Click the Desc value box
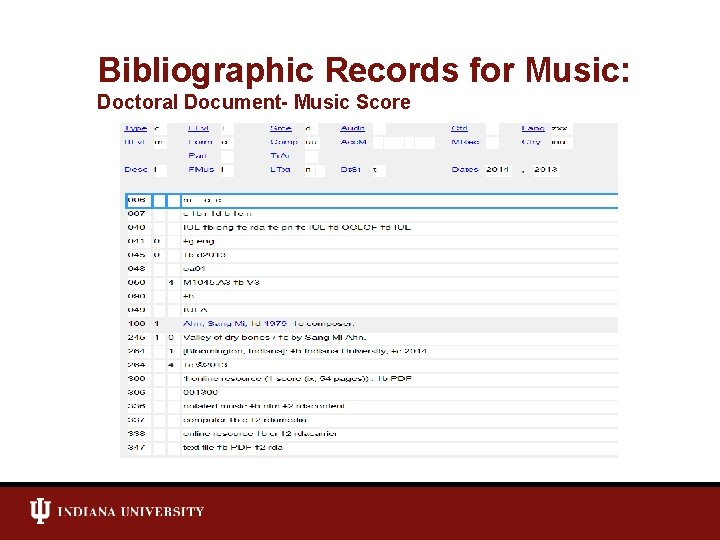Screen dimensions: 720x540 click(x=159, y=170)
